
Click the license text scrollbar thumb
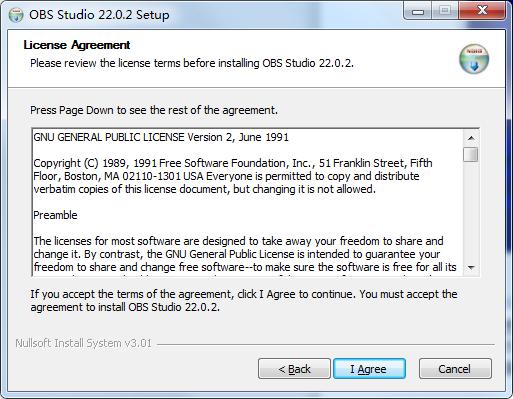471,154
